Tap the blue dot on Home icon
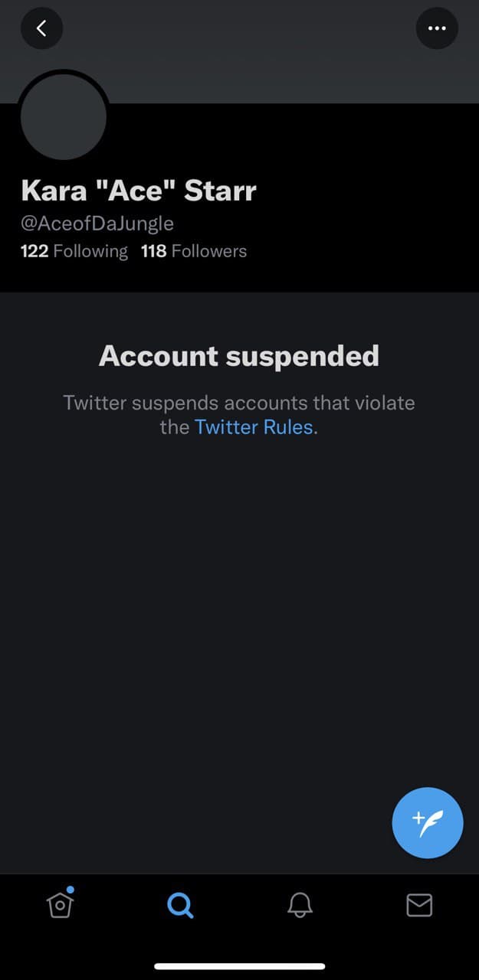The image size is (479, 980). click(71, 890)
